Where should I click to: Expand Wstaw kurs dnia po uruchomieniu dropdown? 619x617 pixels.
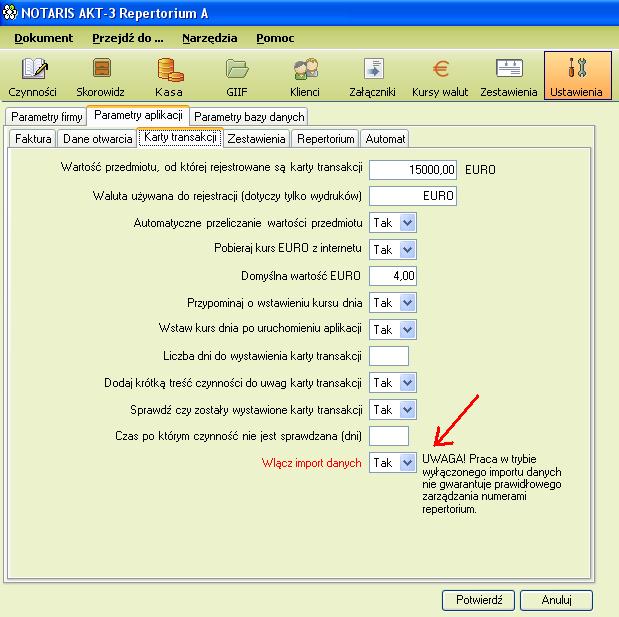(408, 329)
